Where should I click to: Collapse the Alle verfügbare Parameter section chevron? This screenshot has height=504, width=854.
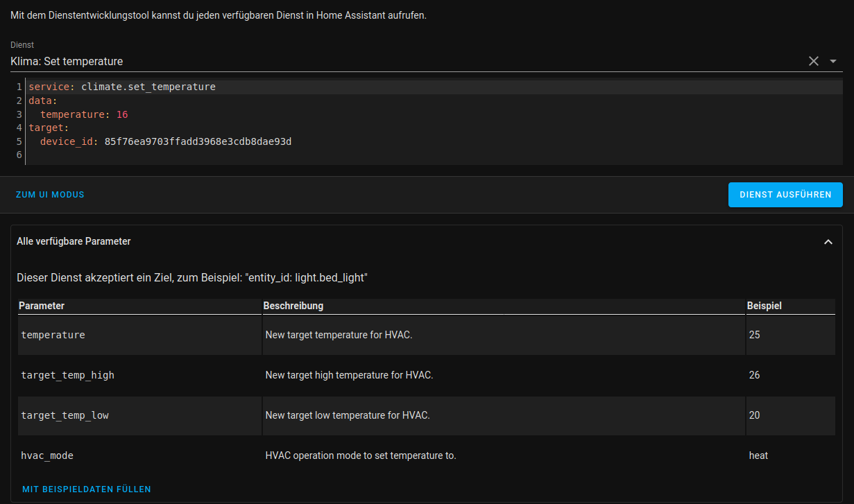(x=828, y=241)
